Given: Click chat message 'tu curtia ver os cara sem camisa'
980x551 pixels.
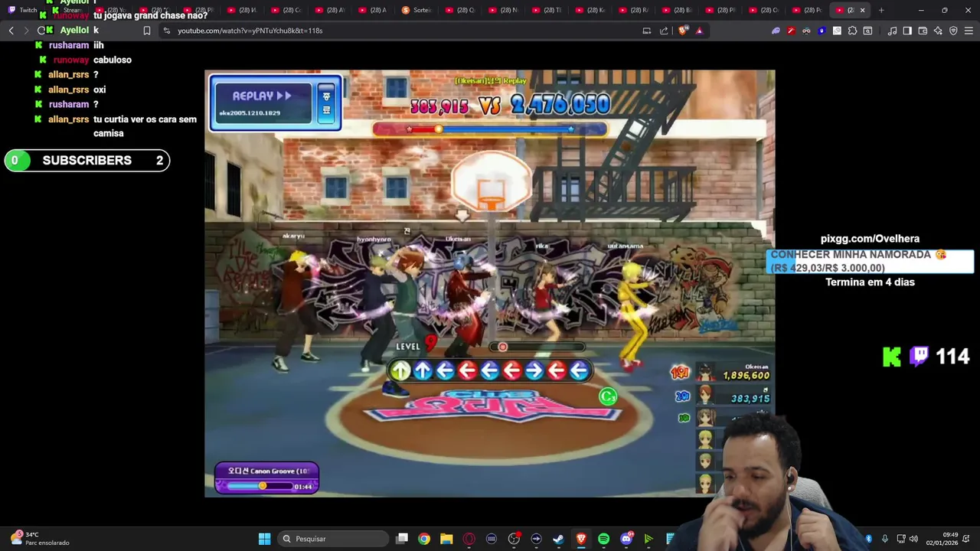Looking at the screenshot, I should [x=145, y=126].
